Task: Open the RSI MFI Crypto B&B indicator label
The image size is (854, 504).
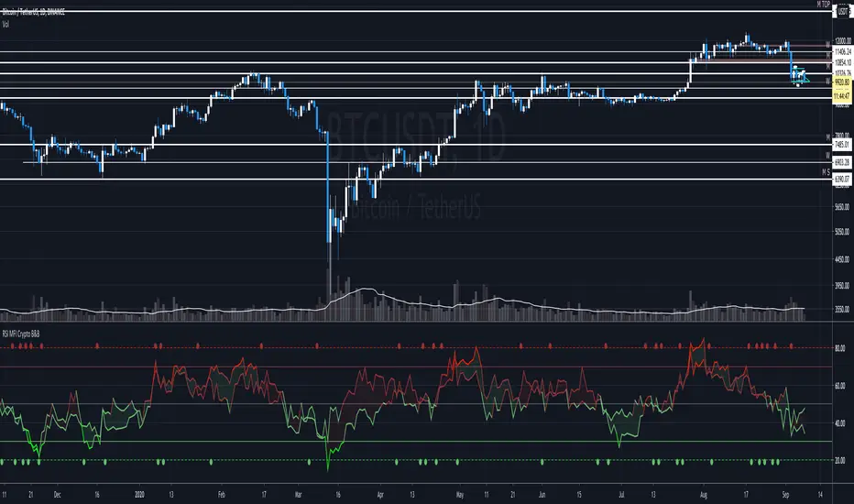Action: (x=21, y=334)
